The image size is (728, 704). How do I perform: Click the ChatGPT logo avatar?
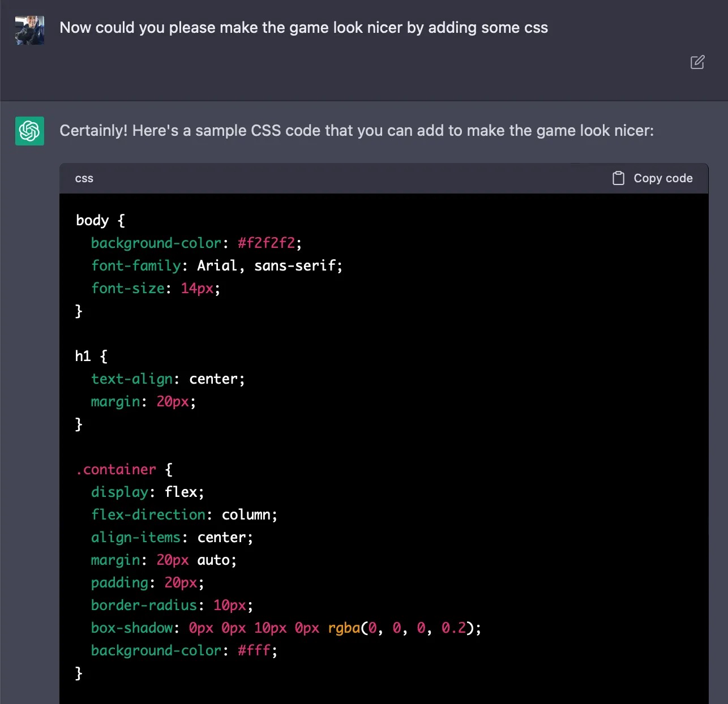click(29, 131)
